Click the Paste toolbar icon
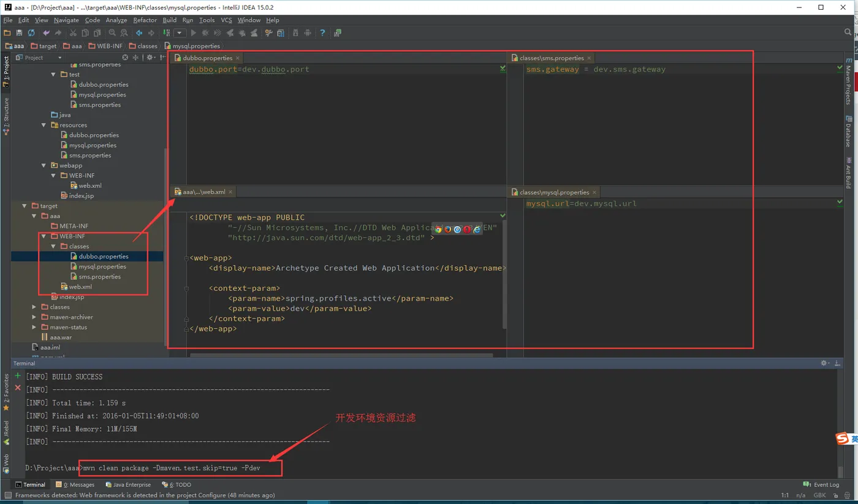Screen dimensions: 858x504 pyautogui.click(x=97, y=33)
